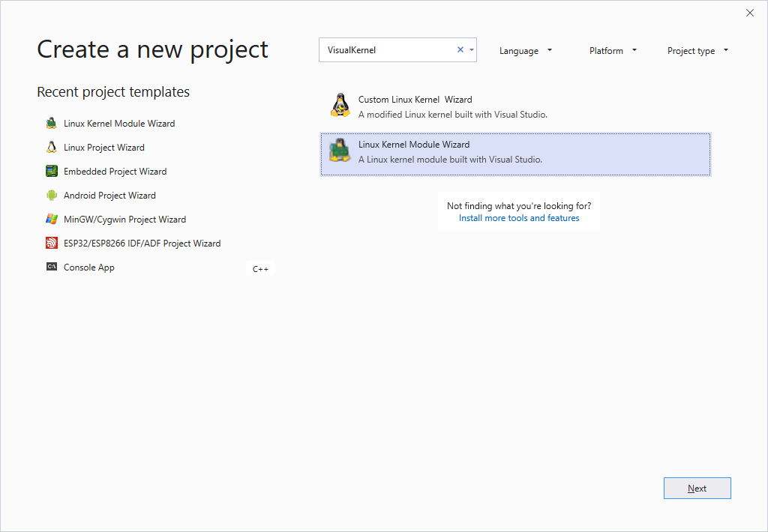Click the Console App terminal icon

point(52,267)
